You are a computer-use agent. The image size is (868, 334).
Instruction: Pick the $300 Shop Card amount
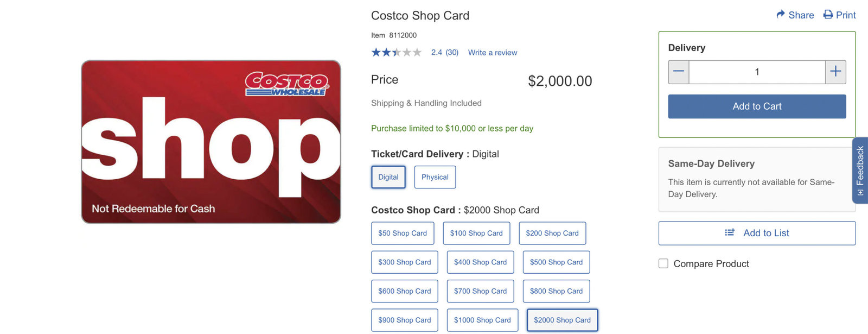coord(404,262)
